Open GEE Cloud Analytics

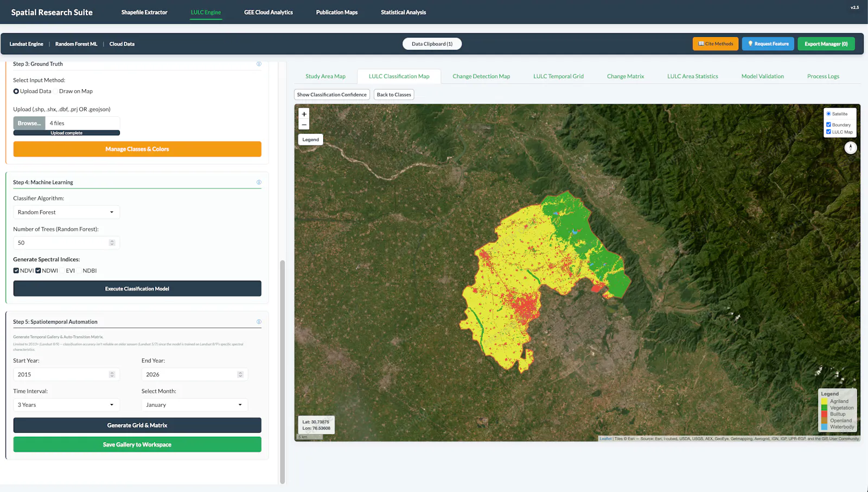(x=269, y=12)
